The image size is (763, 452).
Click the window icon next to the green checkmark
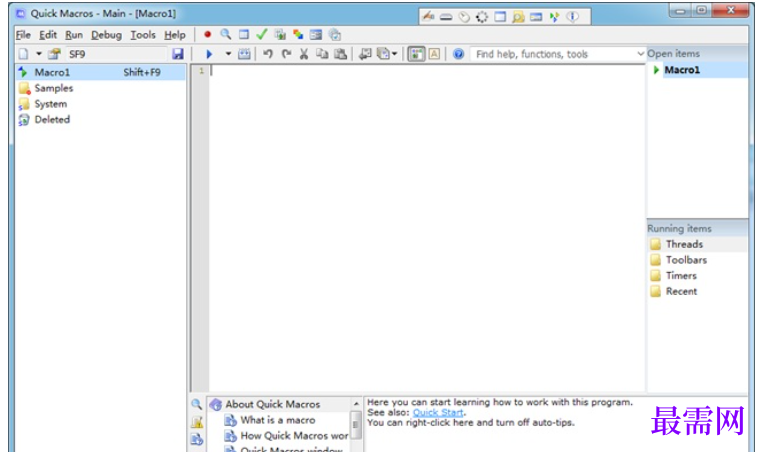click(x=243, y=35)
